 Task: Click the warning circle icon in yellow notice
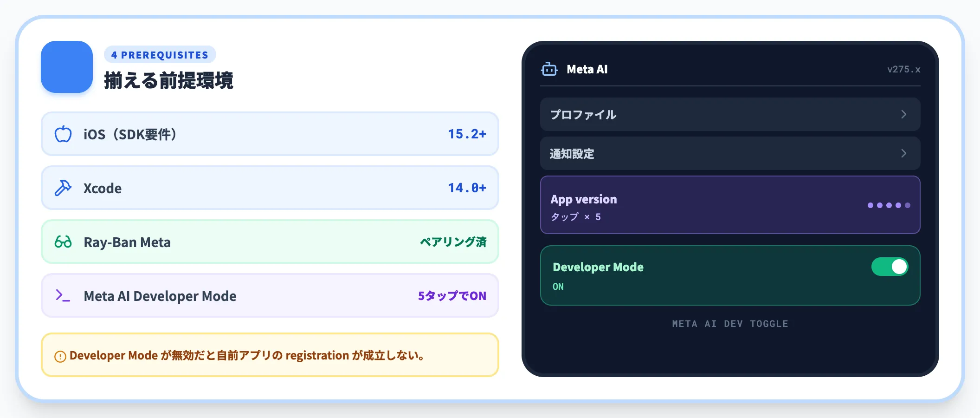(60, 356)
